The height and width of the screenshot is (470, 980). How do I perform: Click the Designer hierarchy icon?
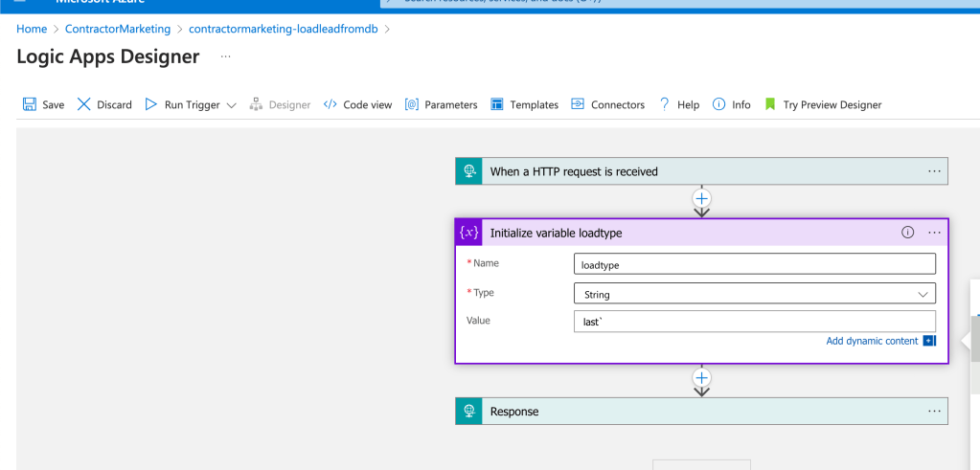coord(256,104)
